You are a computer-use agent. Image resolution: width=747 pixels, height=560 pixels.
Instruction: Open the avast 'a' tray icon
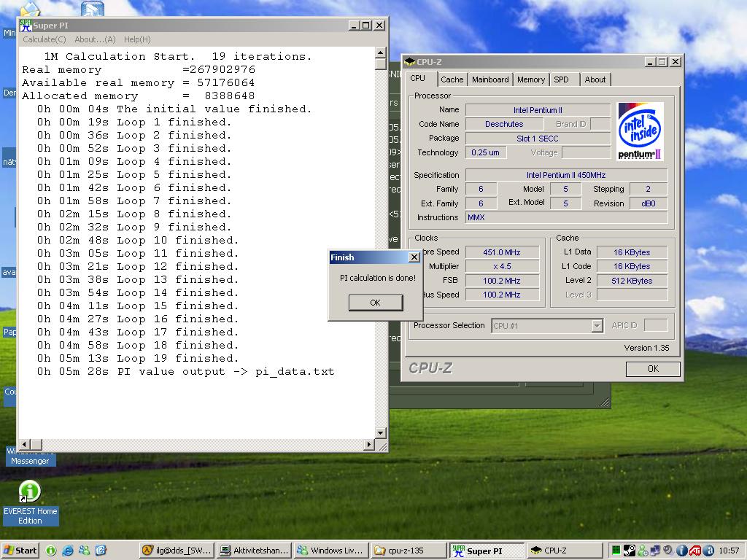[708, 551]
